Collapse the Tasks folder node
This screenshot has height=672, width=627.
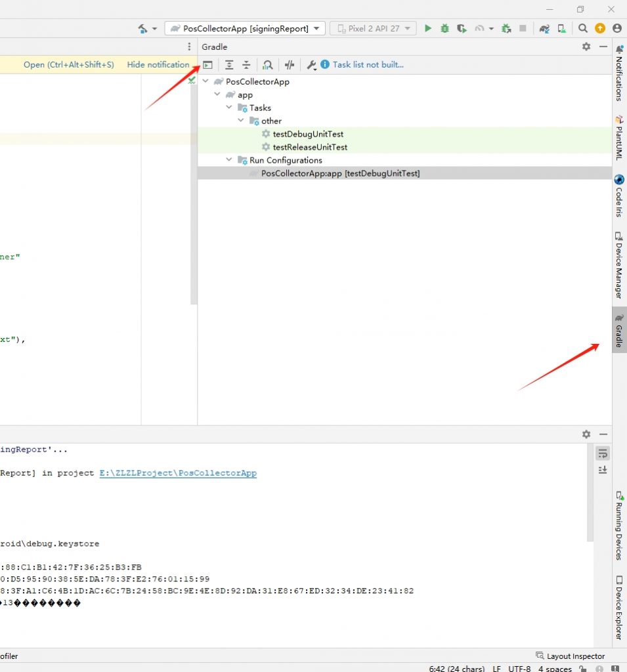click(229, 107)
